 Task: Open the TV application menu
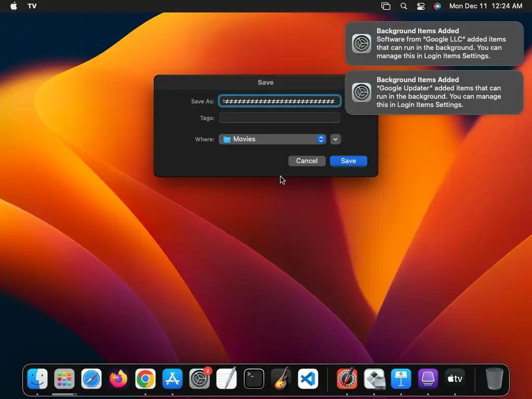click(x=32, y=6)
